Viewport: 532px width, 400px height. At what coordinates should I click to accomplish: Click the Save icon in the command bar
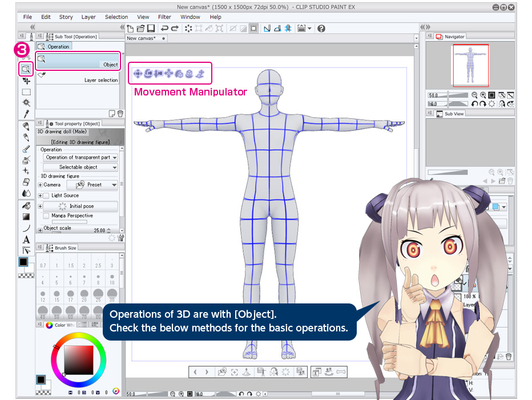(151, 28)
